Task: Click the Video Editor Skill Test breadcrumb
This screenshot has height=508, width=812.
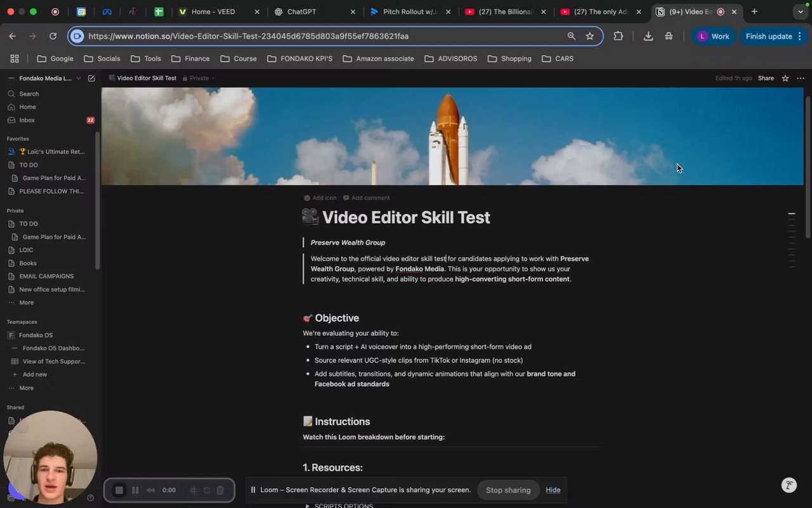Action: coord(143,78)
